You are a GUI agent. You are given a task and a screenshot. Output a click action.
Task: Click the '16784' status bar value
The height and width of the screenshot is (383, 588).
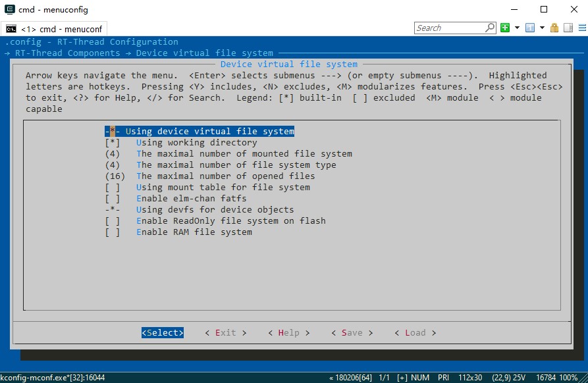[x=546, y=378]
